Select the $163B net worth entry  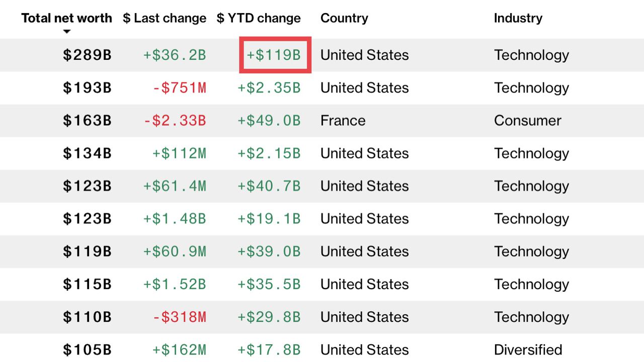87,121
